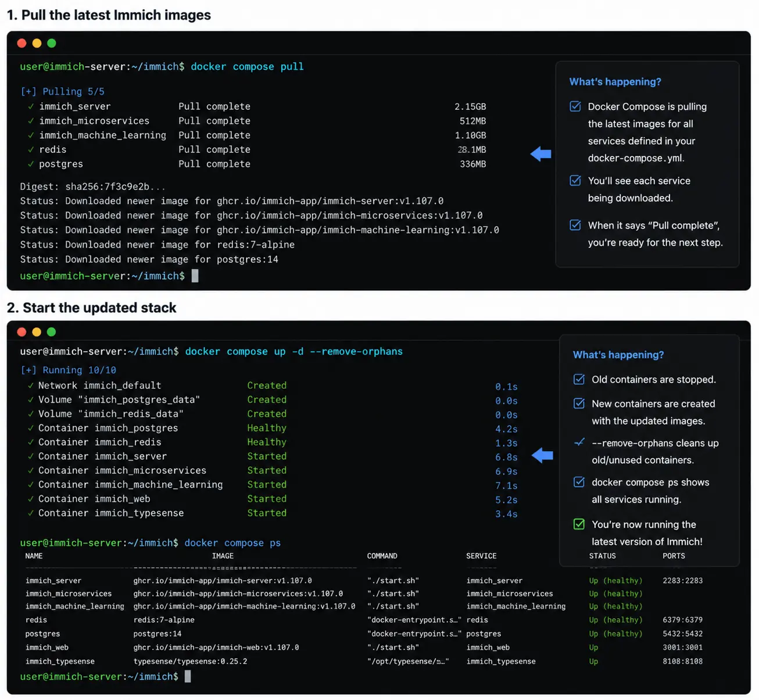Click the checkmark next to --remove-orphans cleans up
This screenshot has height=700, width=759.
coord(579,442)
